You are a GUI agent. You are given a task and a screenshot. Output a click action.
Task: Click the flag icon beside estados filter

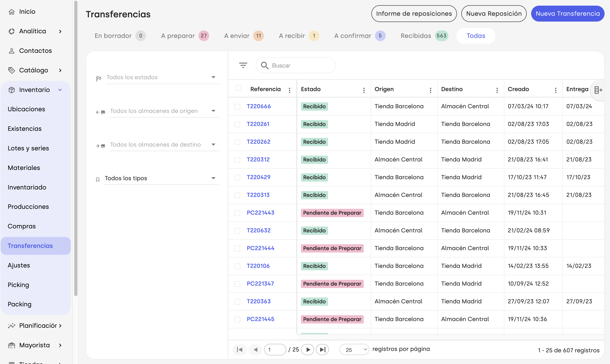(x=98, y=79)
